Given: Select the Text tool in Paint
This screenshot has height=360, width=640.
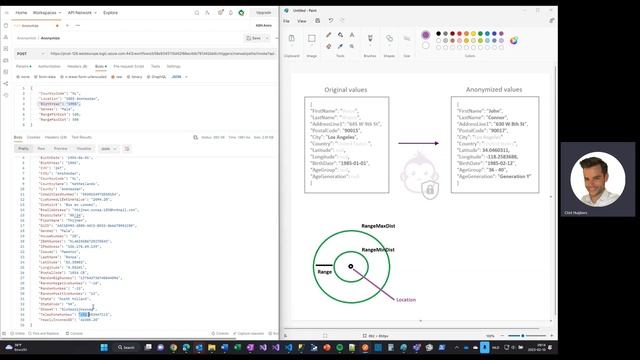Looking at the screenshot, I should coord(352,35).
